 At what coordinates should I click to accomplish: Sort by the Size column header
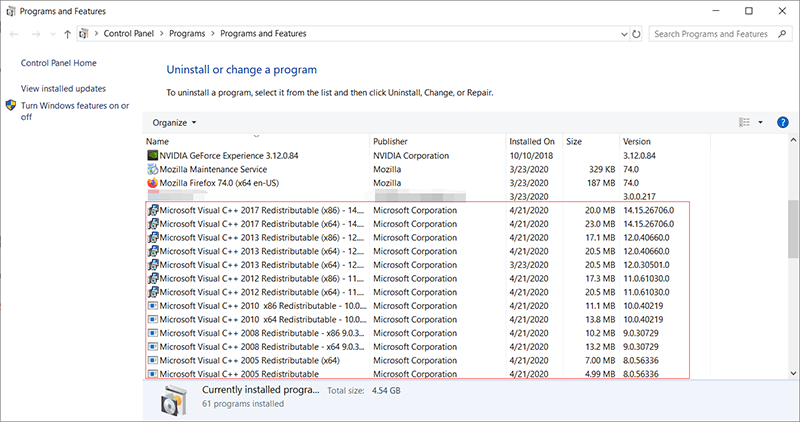591,141
